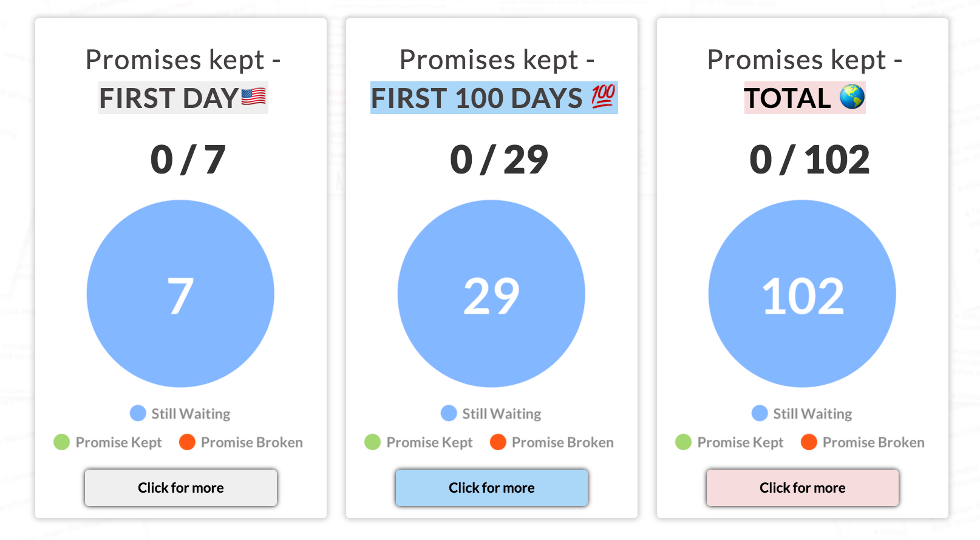This screenshot has width=980, height=540.
Task: Click the large circle showing 102
Action: tap(802, 292)
